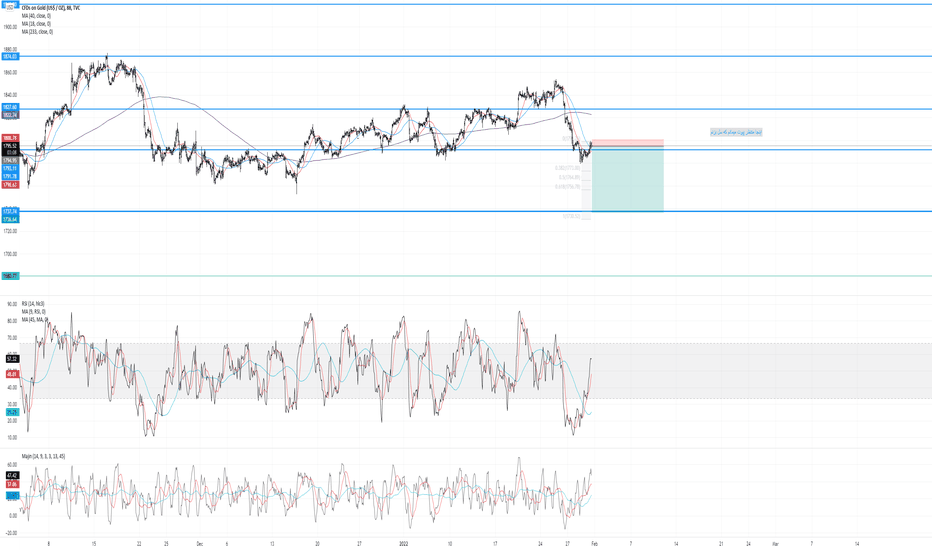Select the RSI (14) indicator legend
The image size is (932, 550).
(x=33, y=304)
